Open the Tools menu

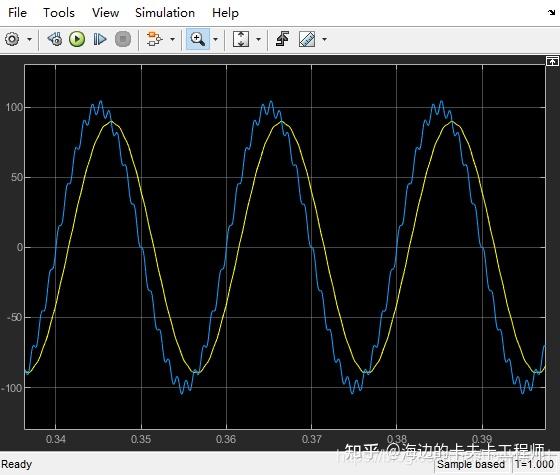(59, 13)
